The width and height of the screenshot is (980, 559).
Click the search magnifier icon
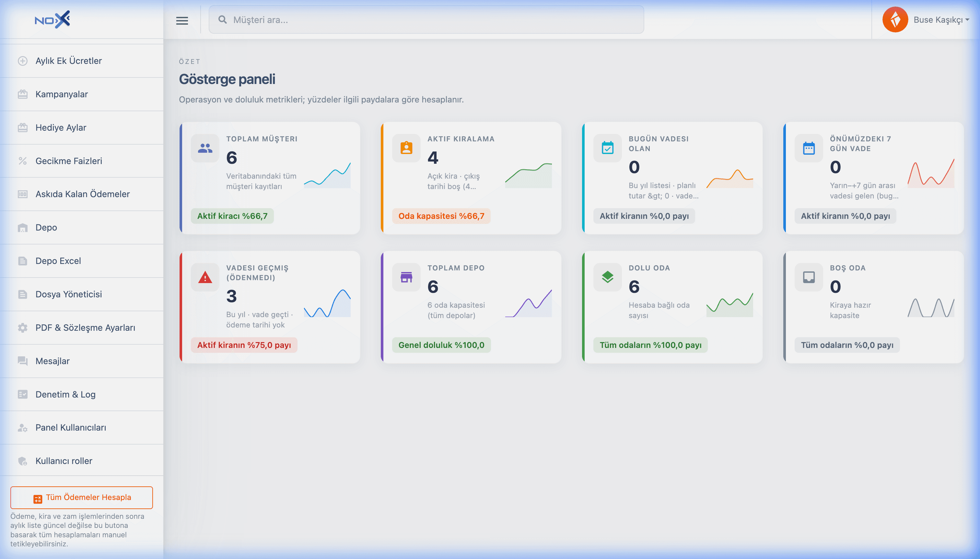coord(223,19)
